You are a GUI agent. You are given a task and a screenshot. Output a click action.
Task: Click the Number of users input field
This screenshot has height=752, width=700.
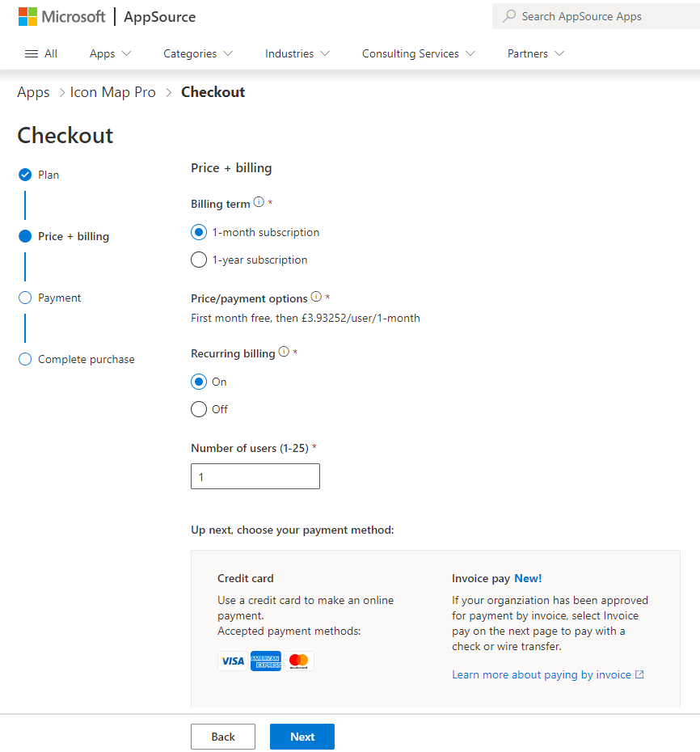[x=255, y=477]
